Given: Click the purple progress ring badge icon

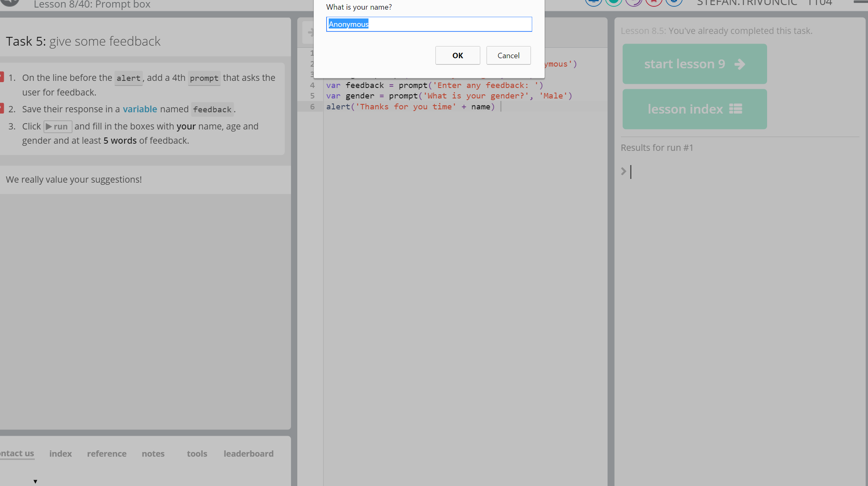Looking at the screenshot, I should [x=634, y=2].
